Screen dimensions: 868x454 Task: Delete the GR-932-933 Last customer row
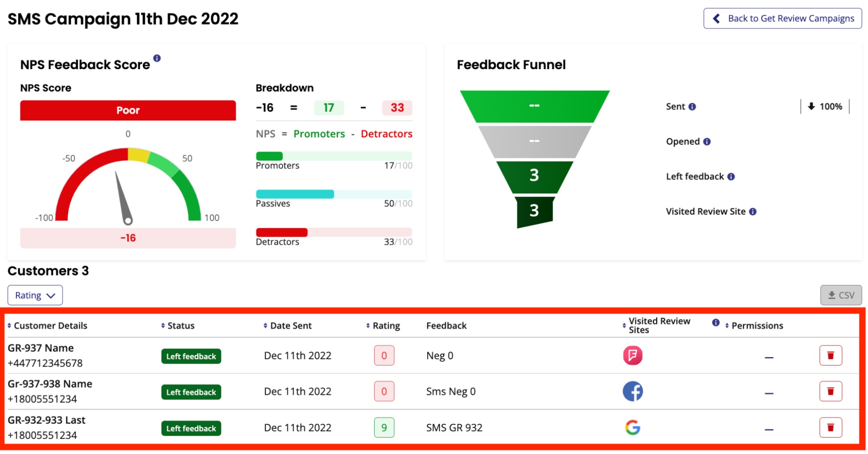point(831,428)
